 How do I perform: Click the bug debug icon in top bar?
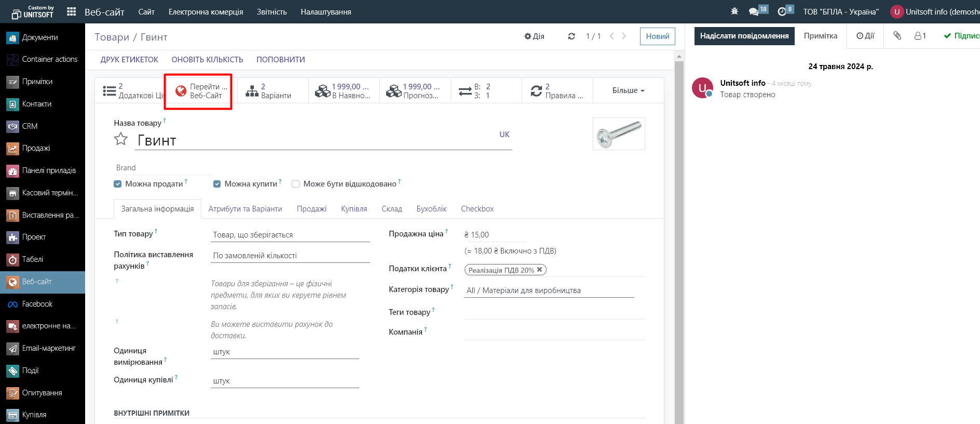[734, 11]
